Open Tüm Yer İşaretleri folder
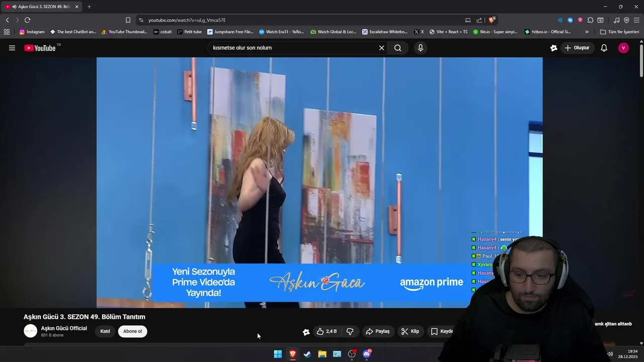The width and height of the screenshot is (644, 362). click(619, 32)
